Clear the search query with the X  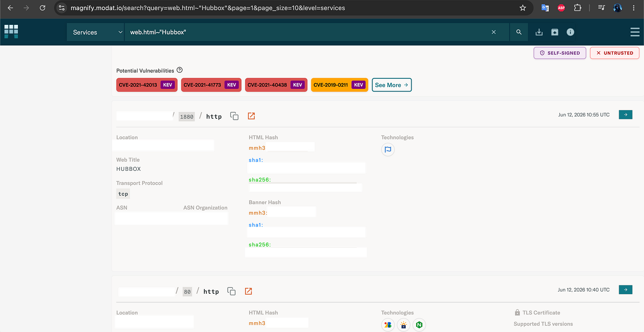494,32
